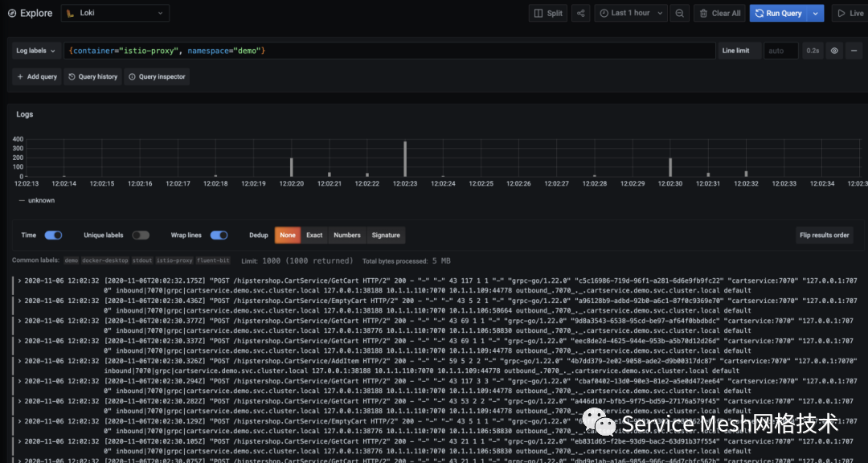Click the 0.2s query time indicator
The image size is (868, 463).
click(x=812, y=51)
